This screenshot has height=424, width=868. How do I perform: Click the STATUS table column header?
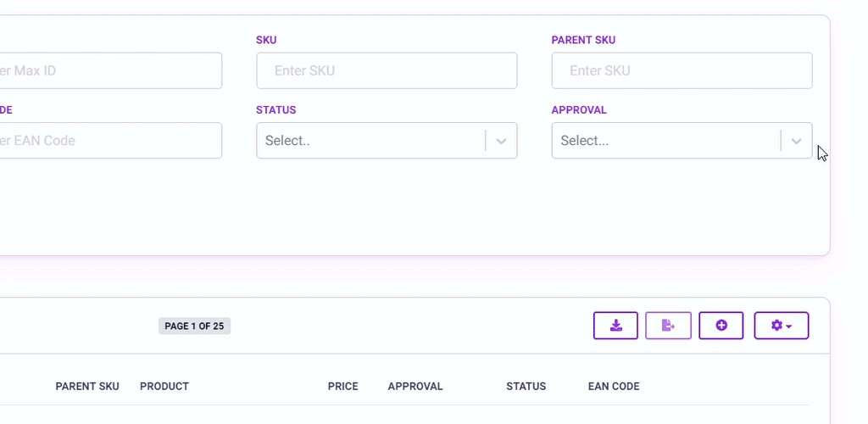[x=526, y=387]
